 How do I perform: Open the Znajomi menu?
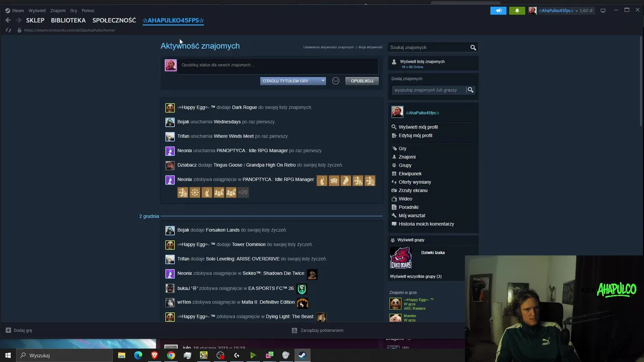(58, 11)
